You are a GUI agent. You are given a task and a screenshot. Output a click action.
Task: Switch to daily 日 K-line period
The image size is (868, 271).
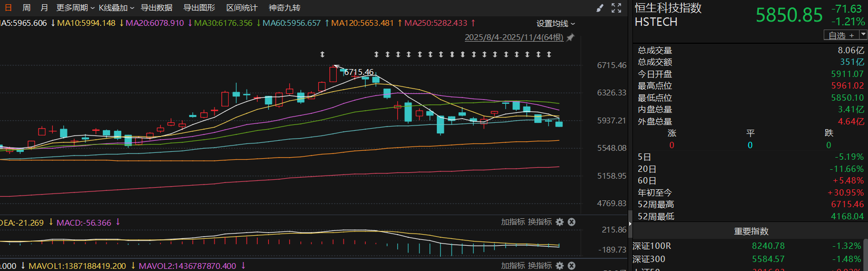[x=8, y=8]
